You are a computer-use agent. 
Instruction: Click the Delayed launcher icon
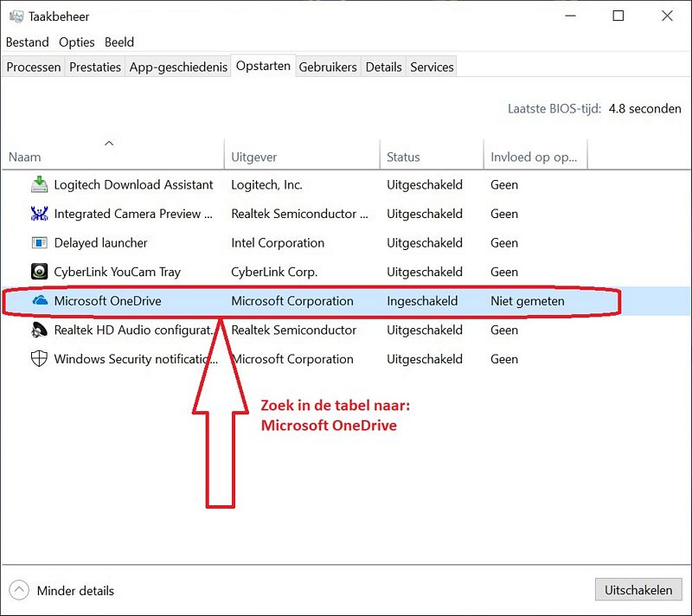click(x=39, y=243)
